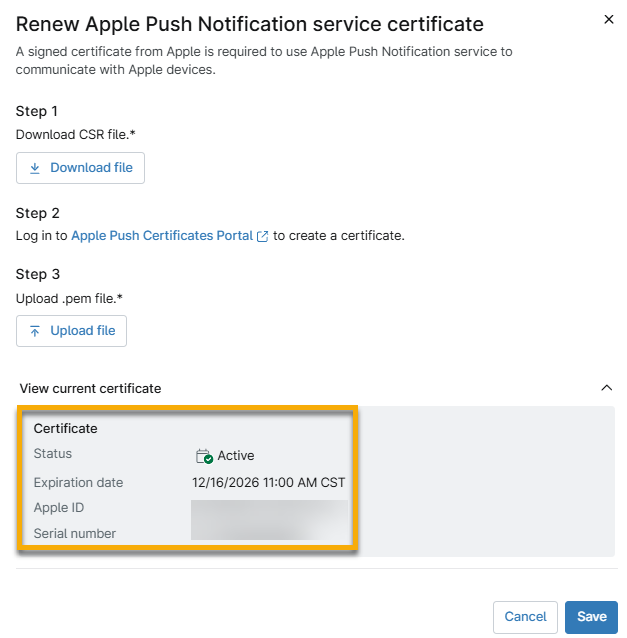Image resolution: width=627 pixels, height=638 pixels.
Task: Click the Step 2 heading
Action: point(37,213)
